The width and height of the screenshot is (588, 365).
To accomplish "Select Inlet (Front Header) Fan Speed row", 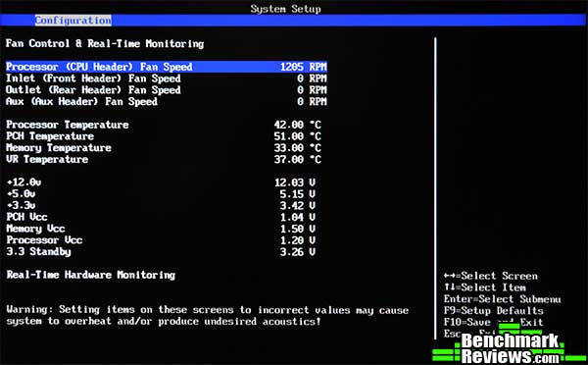I will [167, 78].
